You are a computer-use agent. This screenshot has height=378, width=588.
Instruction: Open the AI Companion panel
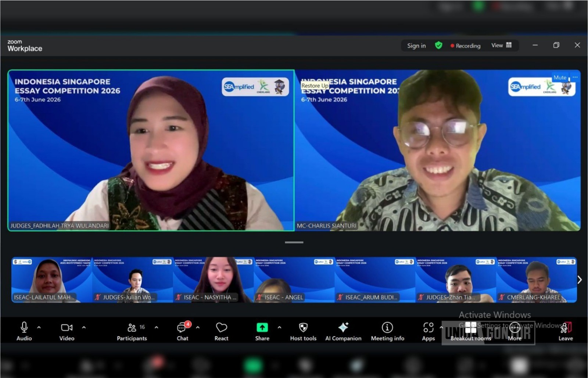point(343,331)
